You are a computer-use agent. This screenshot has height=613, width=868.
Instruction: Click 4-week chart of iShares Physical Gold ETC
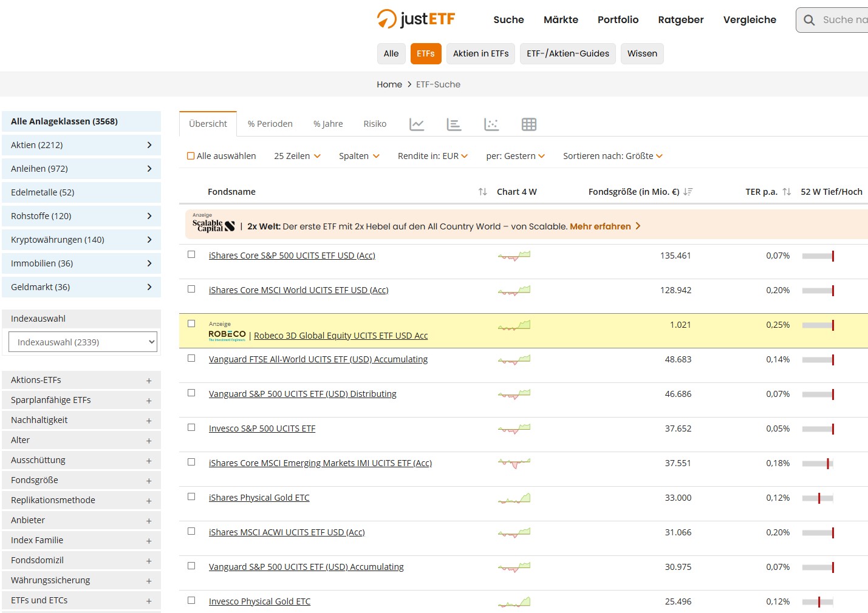pyautogui.click(x=514, y=498)
